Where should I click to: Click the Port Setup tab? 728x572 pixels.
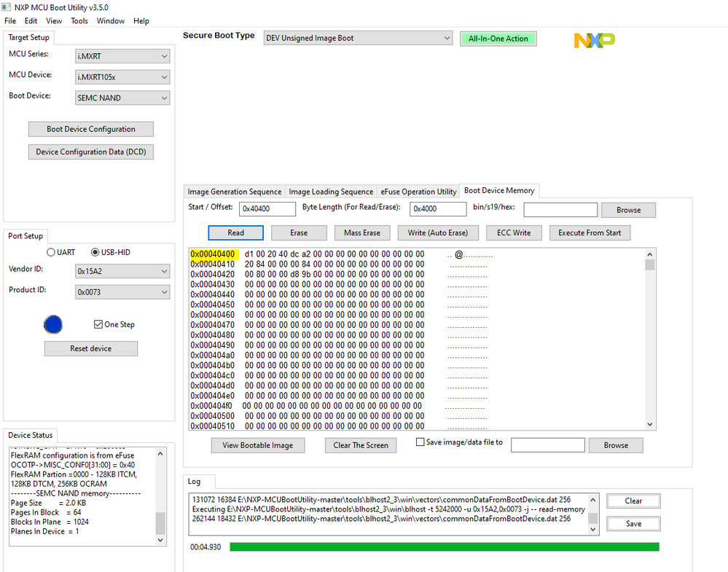(26, 236)
